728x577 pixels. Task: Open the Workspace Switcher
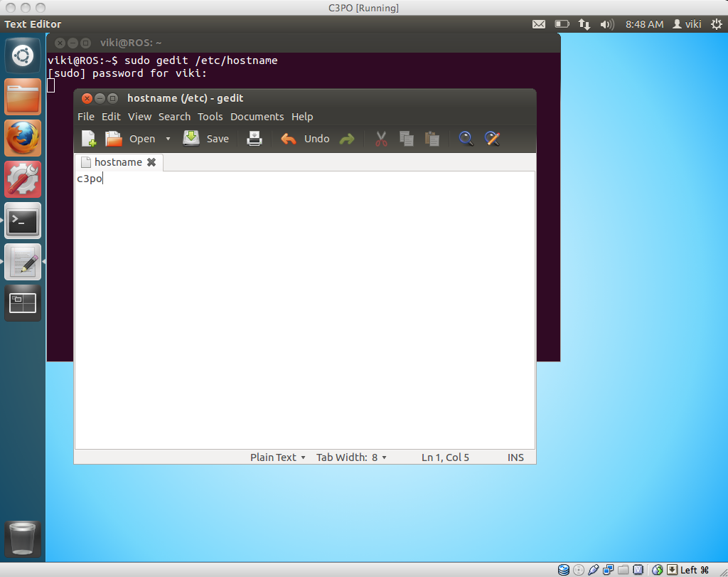23,303
